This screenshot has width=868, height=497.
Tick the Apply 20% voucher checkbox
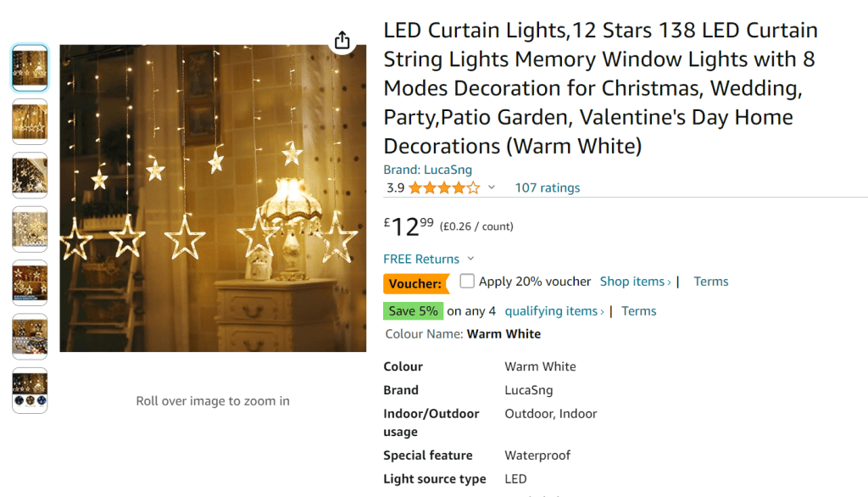pos(467,281)
